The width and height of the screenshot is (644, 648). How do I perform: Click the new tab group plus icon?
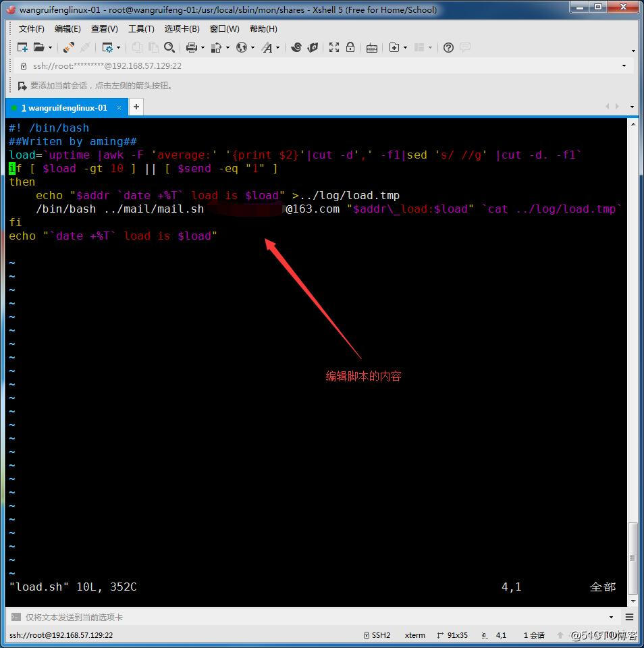(x=394, y=47)
